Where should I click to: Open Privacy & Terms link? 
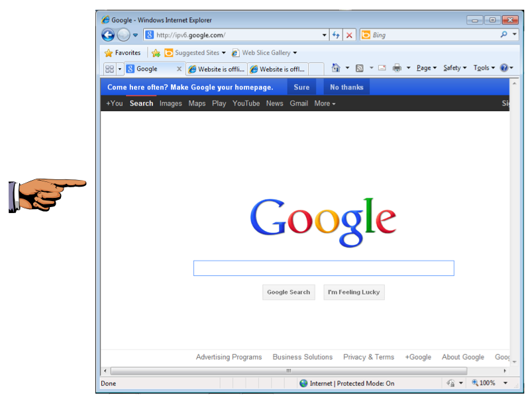tap(368, 357)
